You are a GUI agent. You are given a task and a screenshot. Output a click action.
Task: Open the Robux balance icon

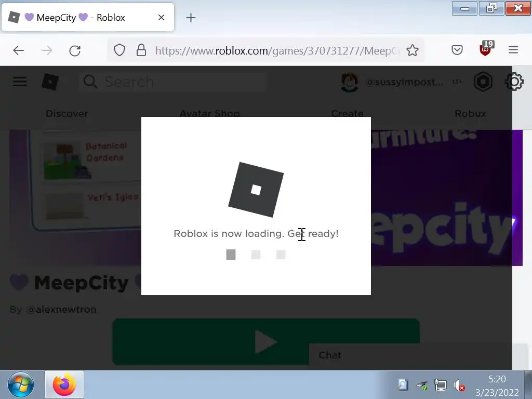coord(483,82)
